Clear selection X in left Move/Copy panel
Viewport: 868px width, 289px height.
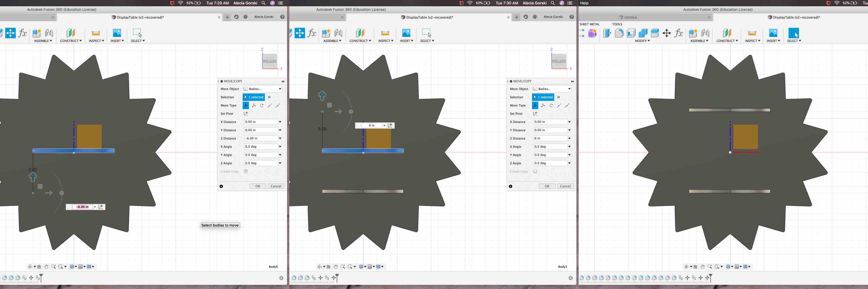(269, 97)
